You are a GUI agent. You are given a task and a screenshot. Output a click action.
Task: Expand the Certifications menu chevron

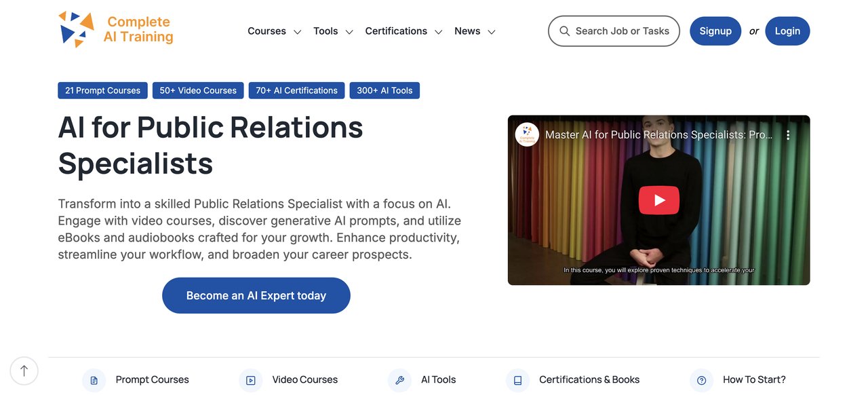(x=439, y=32)
